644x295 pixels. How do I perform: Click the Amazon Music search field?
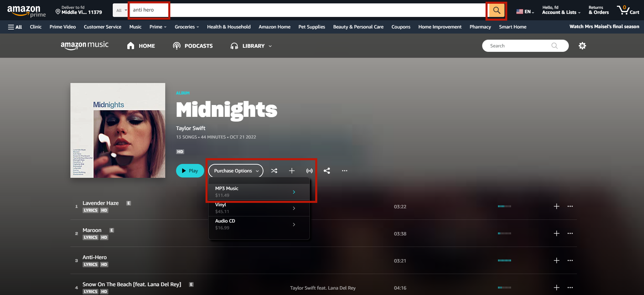pyautogui.click(x=525, y=46)
